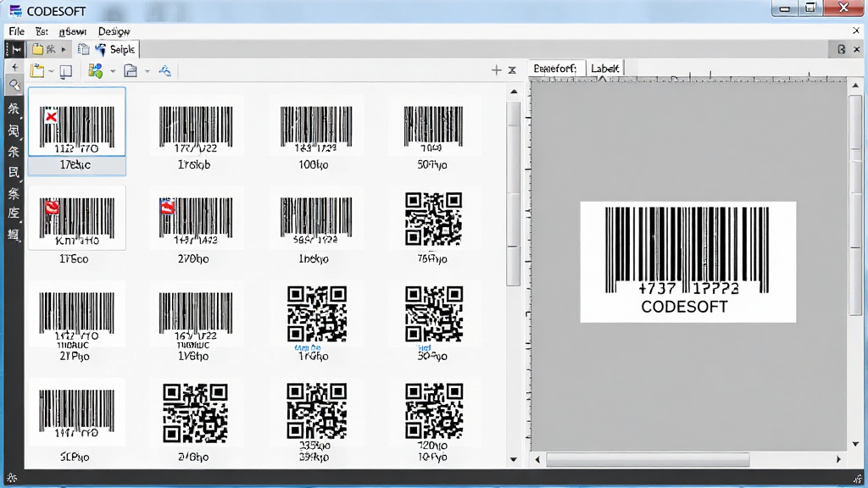Open the menu between File and aSewi
The image size is (868, 488).
point(42,31)
